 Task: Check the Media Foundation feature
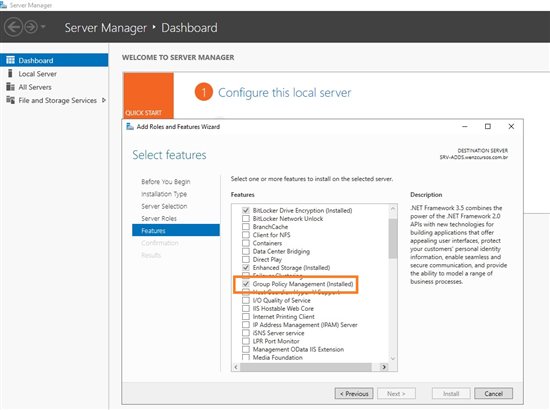[x=246, y=357]
